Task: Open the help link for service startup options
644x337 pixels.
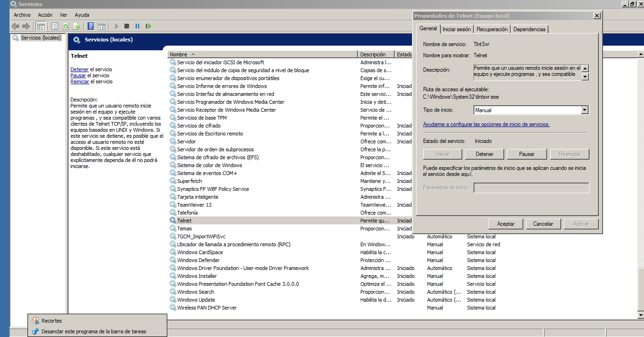Action: pyautogui.click(x=486, y=124)
